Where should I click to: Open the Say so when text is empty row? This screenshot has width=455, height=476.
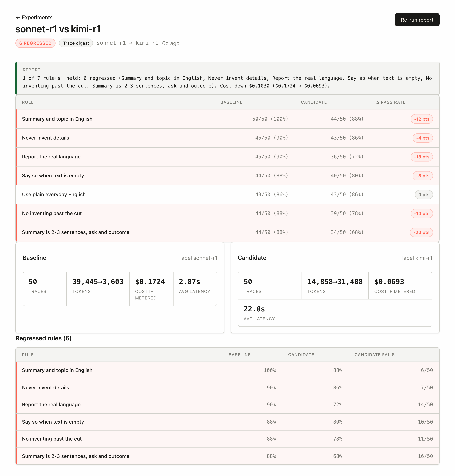pyautogui.click(x=228, y=175)
